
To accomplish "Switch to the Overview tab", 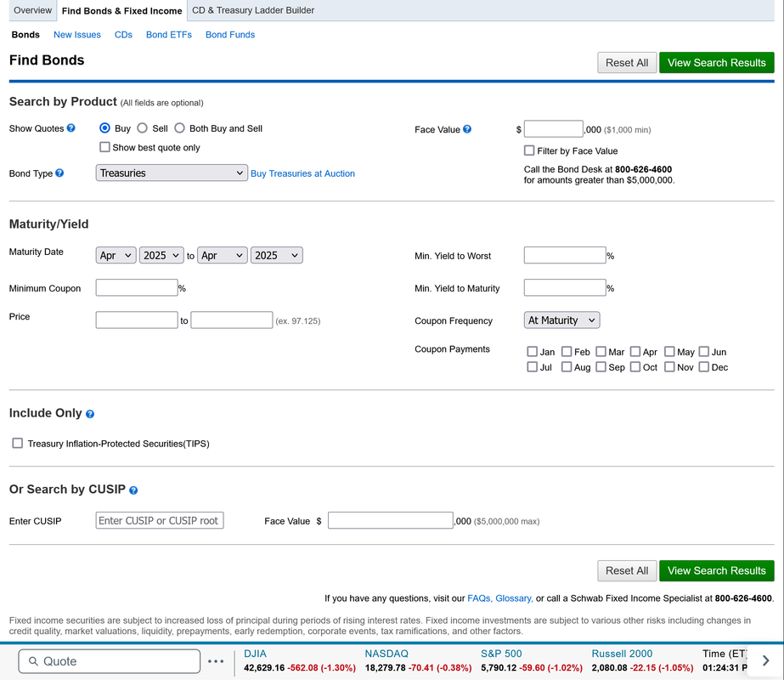I will (32, 10).
